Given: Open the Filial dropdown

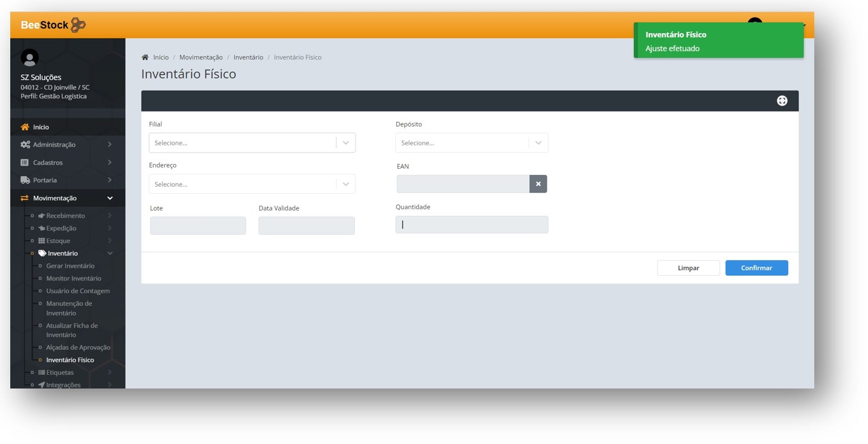Looking at the screenshot, I should point(252,143).
